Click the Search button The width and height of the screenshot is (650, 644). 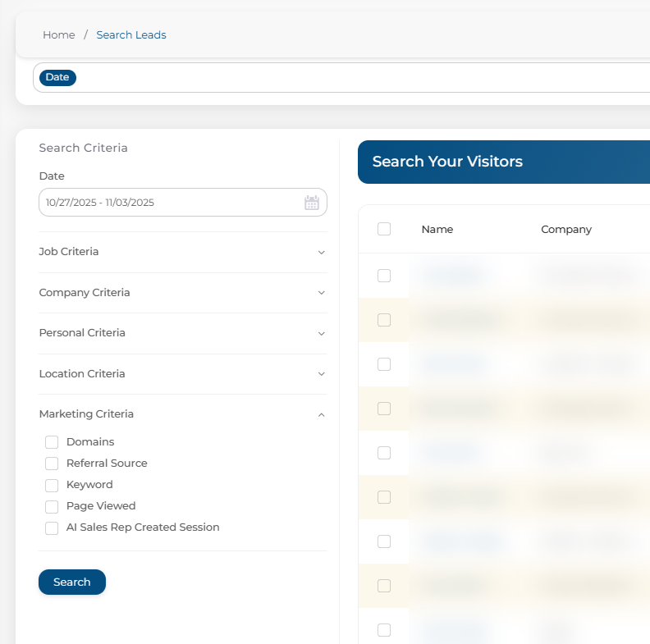(72, 582)
